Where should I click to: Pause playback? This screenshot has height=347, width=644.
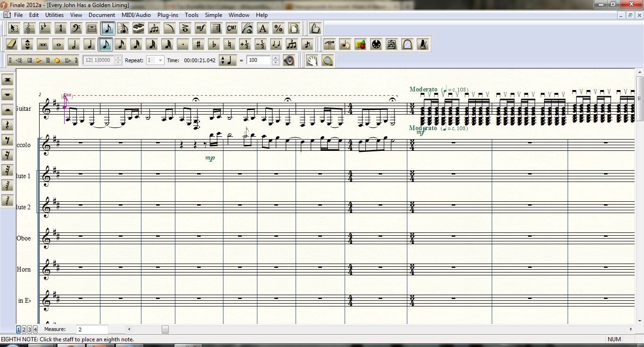[x=48, y=60]
